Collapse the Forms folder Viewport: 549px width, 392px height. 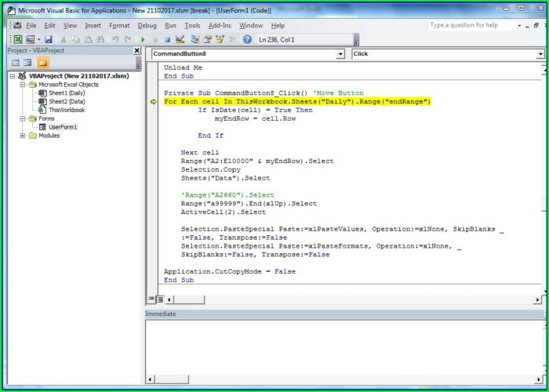point(23,118)
